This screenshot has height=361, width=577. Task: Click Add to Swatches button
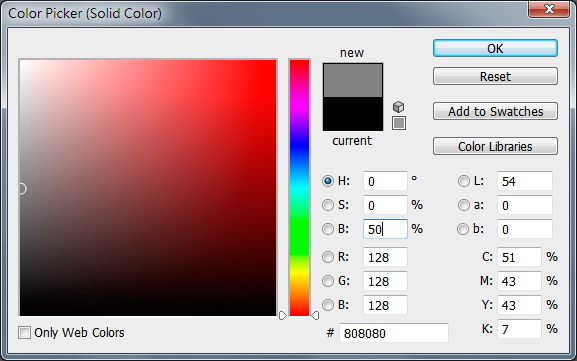pyautogui.click(x=495, y=111)
